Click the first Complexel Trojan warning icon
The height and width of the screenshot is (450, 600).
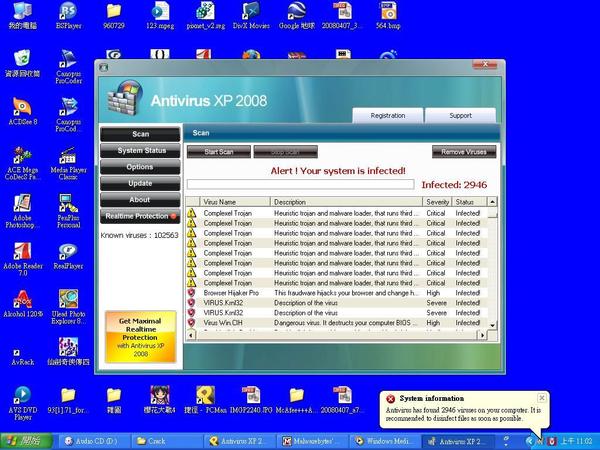click(x=191, y=213)
